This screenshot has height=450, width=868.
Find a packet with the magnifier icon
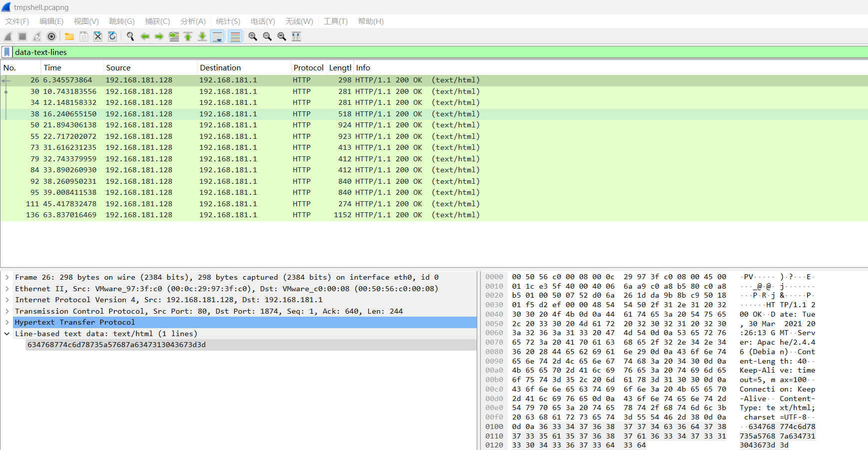click(x=130, y=36)
